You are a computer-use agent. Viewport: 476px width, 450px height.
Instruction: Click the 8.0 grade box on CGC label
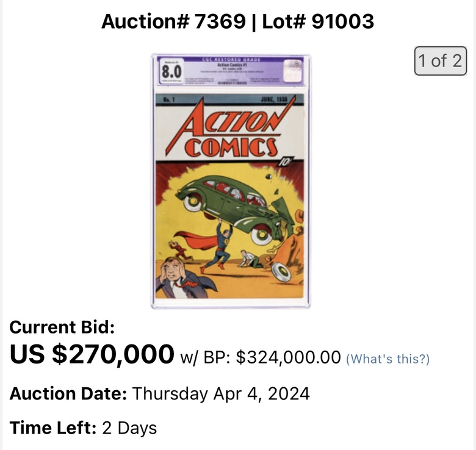(171, 71)
